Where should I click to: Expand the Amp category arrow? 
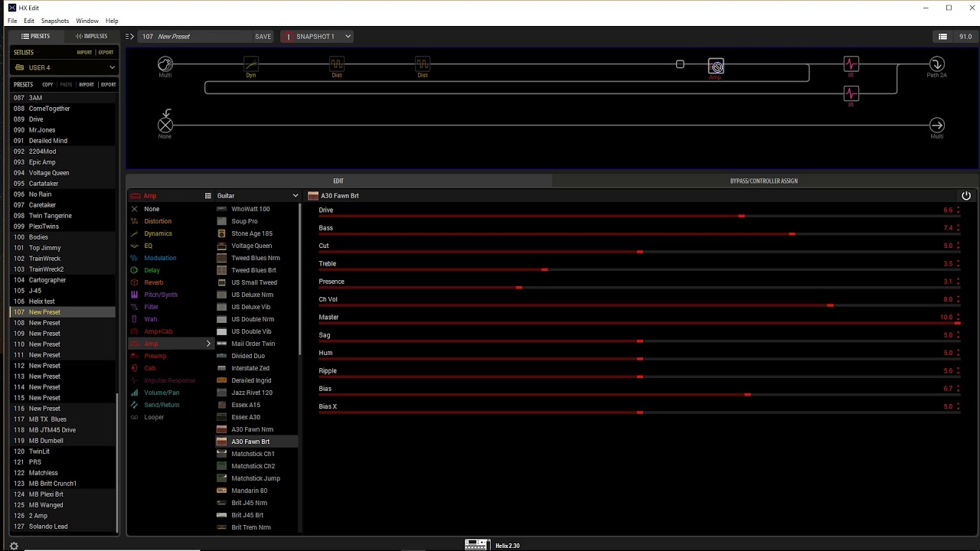208,344
